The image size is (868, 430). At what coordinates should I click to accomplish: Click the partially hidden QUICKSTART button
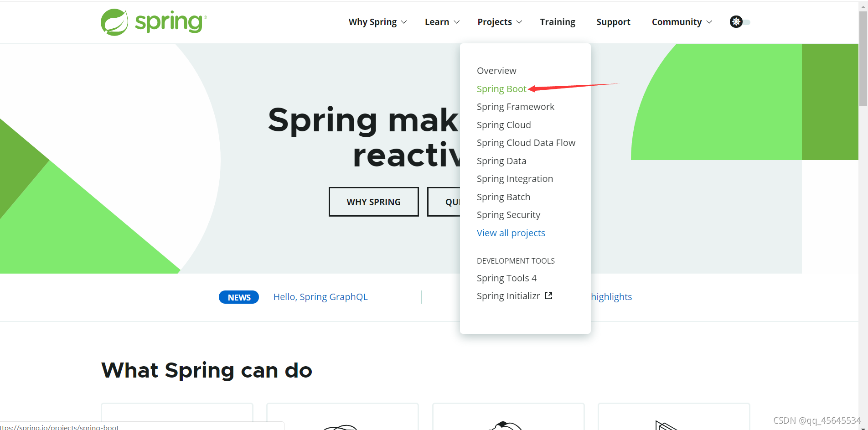click(444, 202)
